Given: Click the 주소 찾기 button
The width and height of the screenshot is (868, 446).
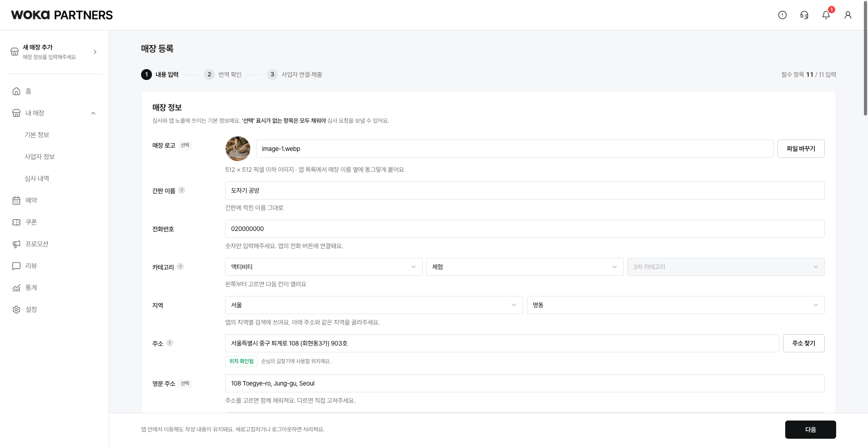Looking at the screenshot, I should point(804,343).
